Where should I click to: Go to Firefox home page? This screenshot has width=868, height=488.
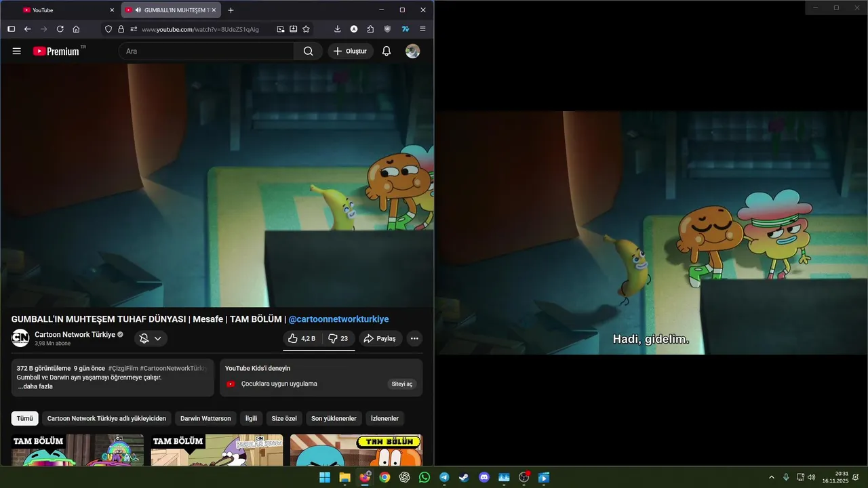coord(76,29)
